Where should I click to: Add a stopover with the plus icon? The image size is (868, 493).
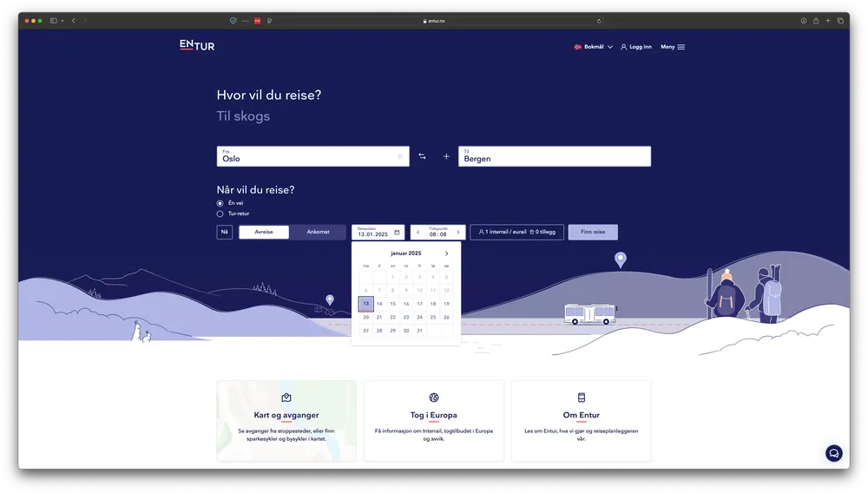coord(446,156)
